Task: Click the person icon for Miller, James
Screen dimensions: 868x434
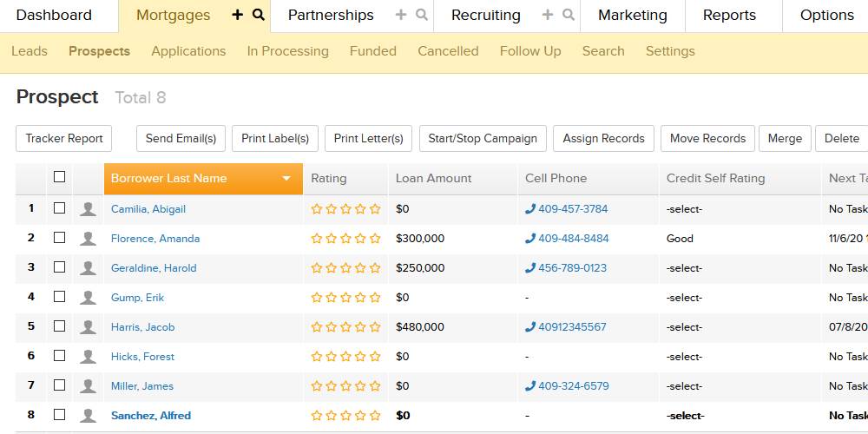Action: (x=88, y=386)
